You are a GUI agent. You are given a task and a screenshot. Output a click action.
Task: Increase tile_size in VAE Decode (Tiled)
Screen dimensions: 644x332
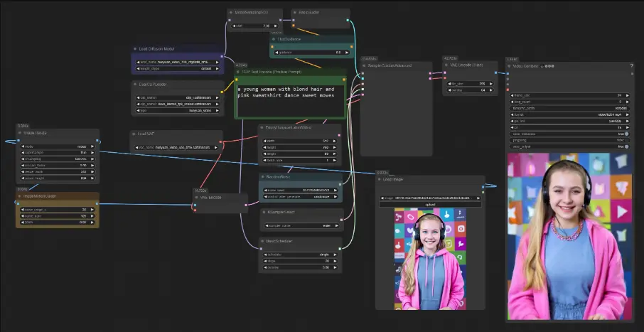coord(490,83)
